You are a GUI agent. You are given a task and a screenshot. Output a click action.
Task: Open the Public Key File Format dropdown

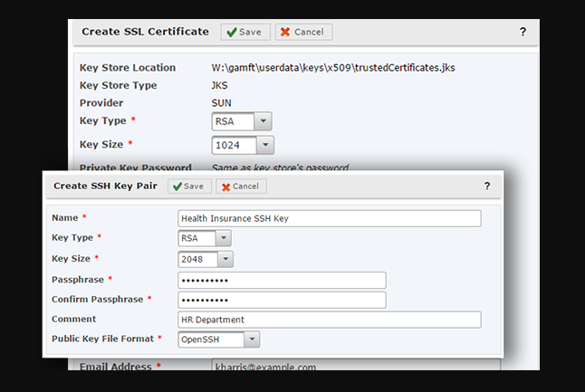tap(218, 339)
